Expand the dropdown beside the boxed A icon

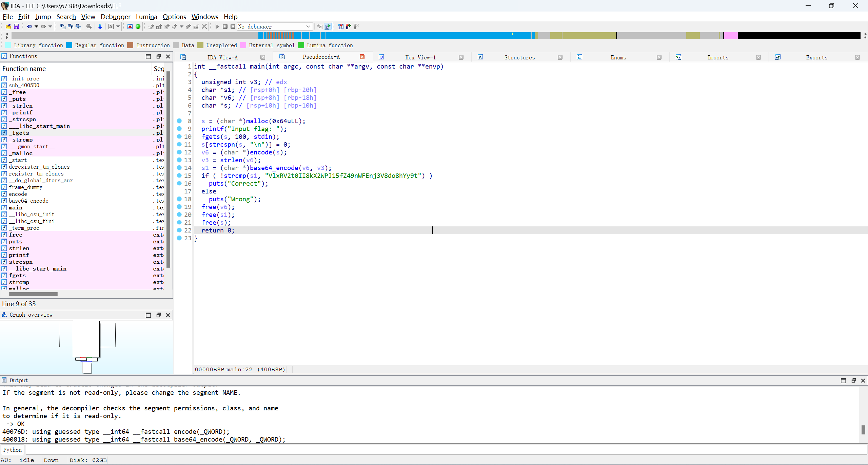(x=118, y=26)
